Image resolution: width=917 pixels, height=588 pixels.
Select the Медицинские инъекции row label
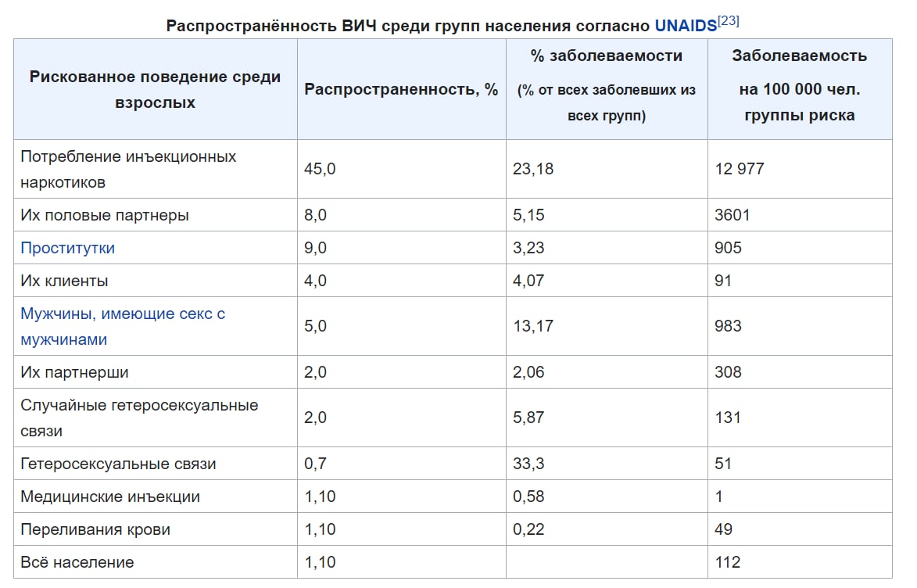point(156,497)
